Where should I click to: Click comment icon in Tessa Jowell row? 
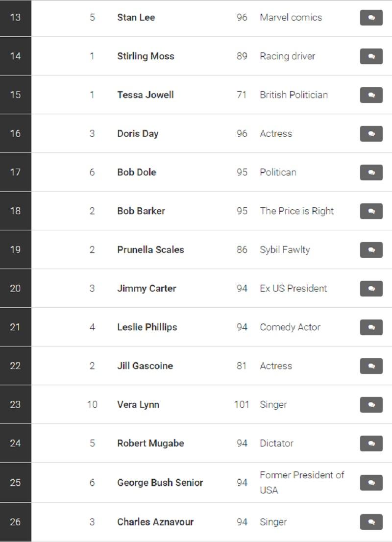pos(371,95)
